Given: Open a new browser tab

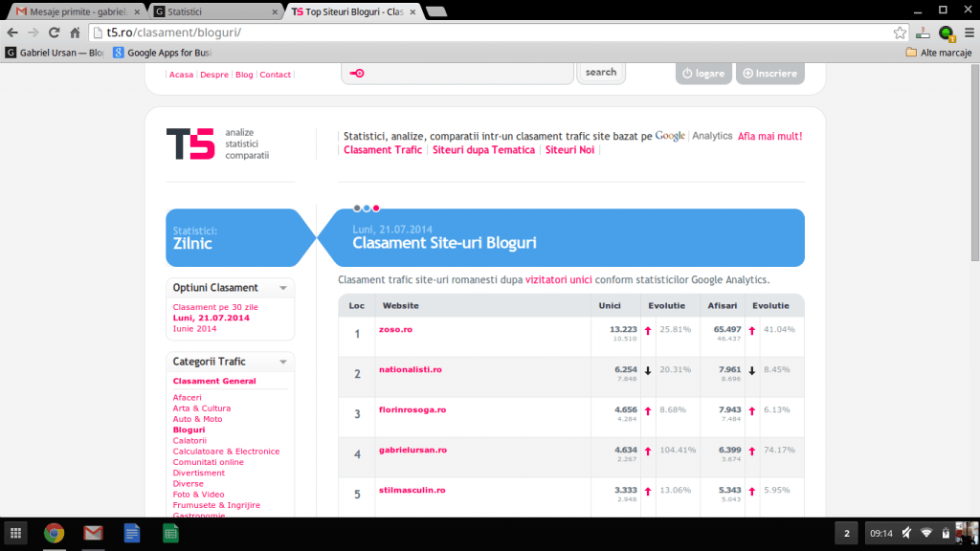Looking at the screenshot, I should tap(436, 11).
